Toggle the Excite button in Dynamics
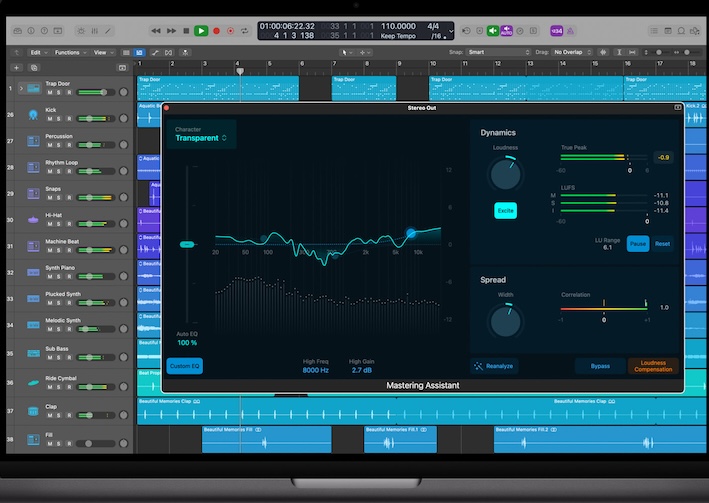This screenshot has width=709, height=503. coord(505,211)
